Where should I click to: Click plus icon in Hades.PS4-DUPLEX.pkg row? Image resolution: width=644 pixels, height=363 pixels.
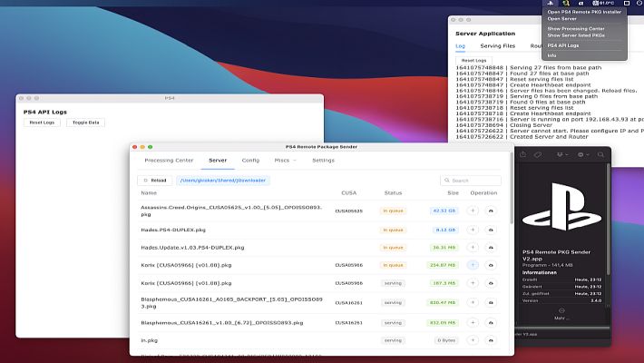pyautogui.click(x=473, y=230)
